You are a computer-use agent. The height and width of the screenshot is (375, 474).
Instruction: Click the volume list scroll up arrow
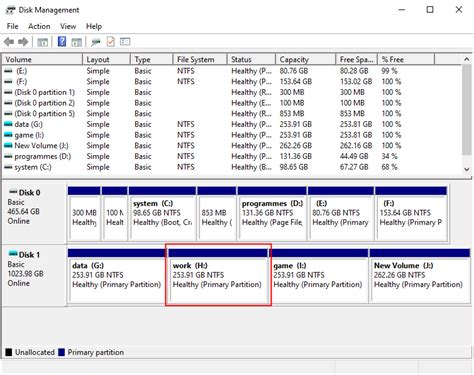pyautogui.click(x=467, y=59)
